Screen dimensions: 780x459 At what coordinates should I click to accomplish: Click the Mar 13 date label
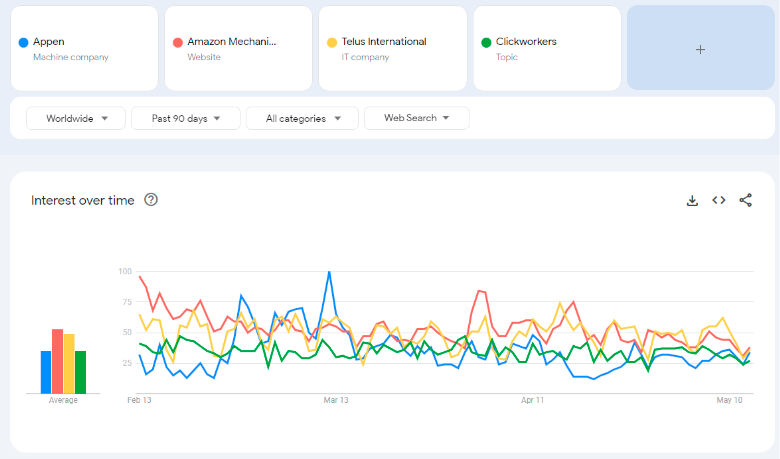[336, 400]
